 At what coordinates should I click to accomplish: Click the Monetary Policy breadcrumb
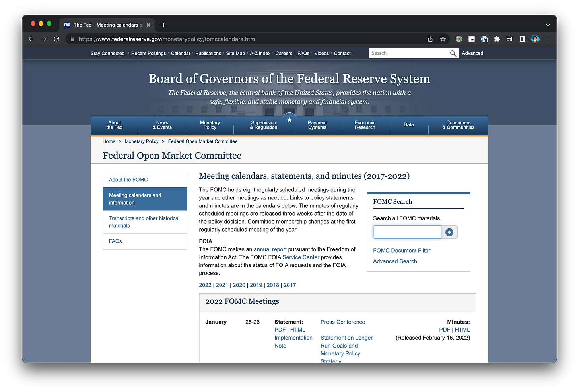click(142, 141)
